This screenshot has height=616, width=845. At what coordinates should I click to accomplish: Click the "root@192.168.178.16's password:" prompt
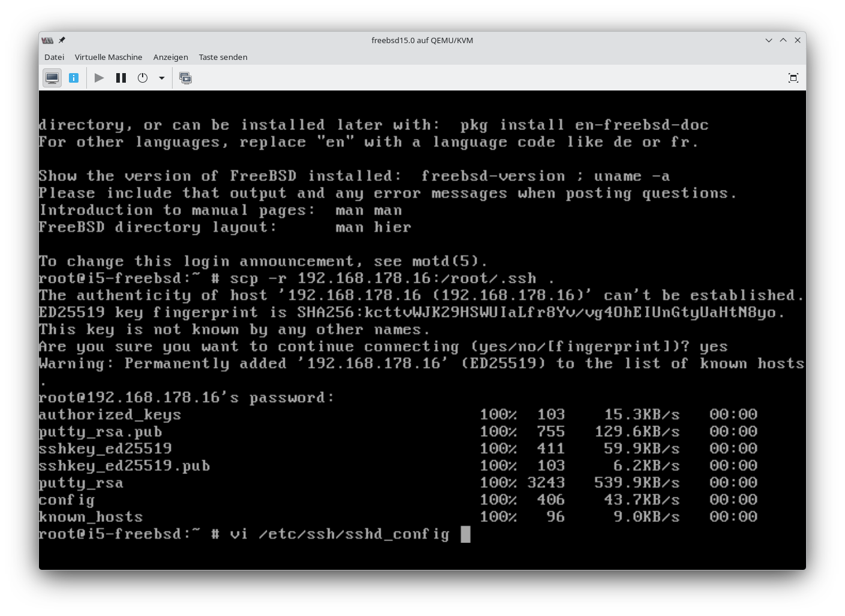(x=186, y=398)
